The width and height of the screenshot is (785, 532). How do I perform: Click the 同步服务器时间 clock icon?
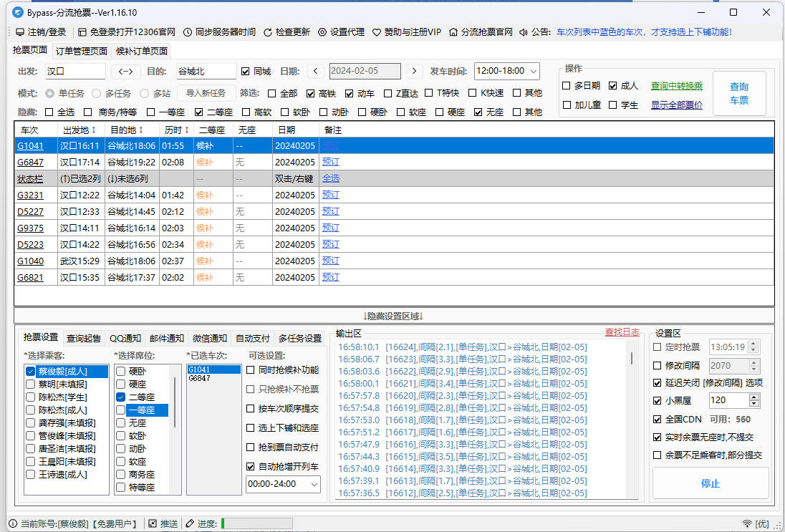tap(187, 32)
